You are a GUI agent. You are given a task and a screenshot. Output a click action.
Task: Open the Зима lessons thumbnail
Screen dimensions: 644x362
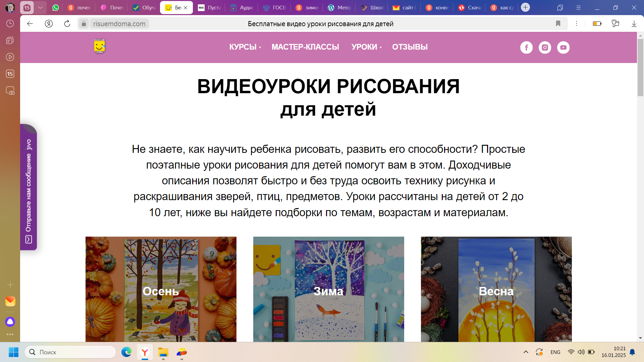pos(328,289)
